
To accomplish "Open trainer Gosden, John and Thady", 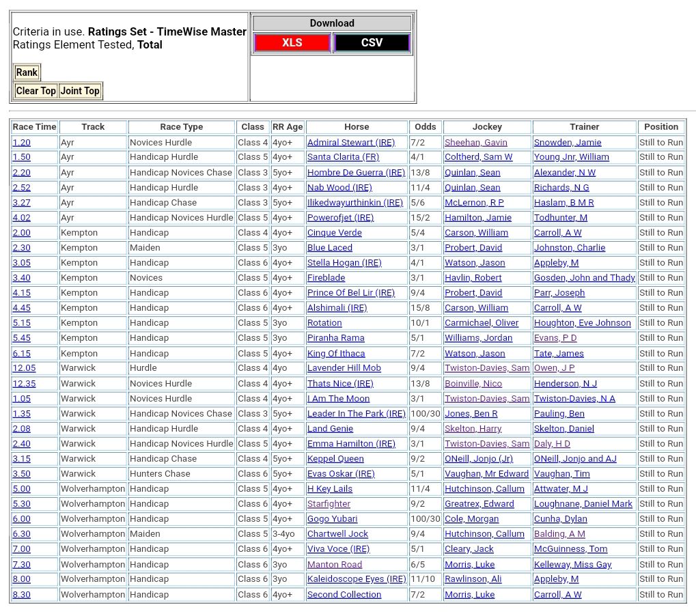I will pyautogui.click(x=584, y=278).
